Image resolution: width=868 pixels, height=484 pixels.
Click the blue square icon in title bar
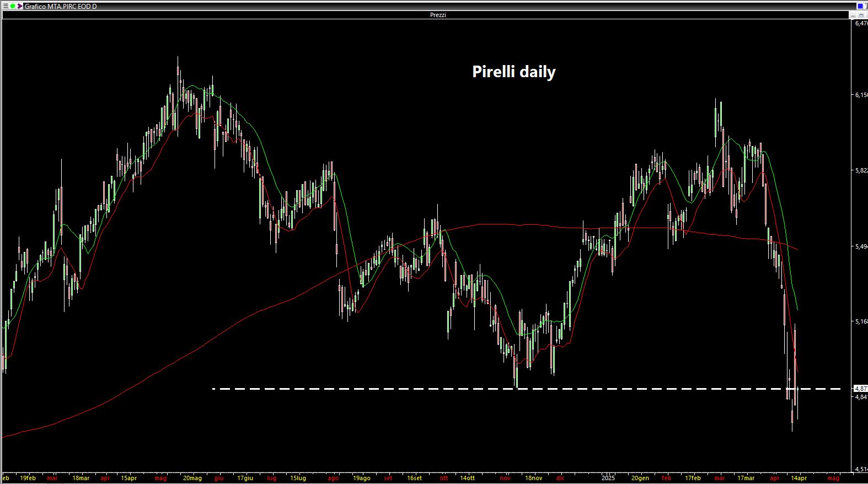pyautogui.click(x=860, y=6)
